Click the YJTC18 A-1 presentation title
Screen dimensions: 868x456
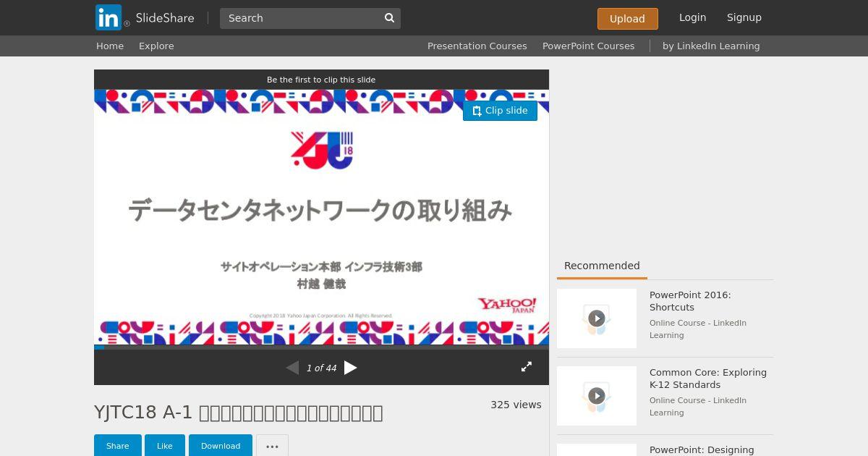tap(238, 413)
